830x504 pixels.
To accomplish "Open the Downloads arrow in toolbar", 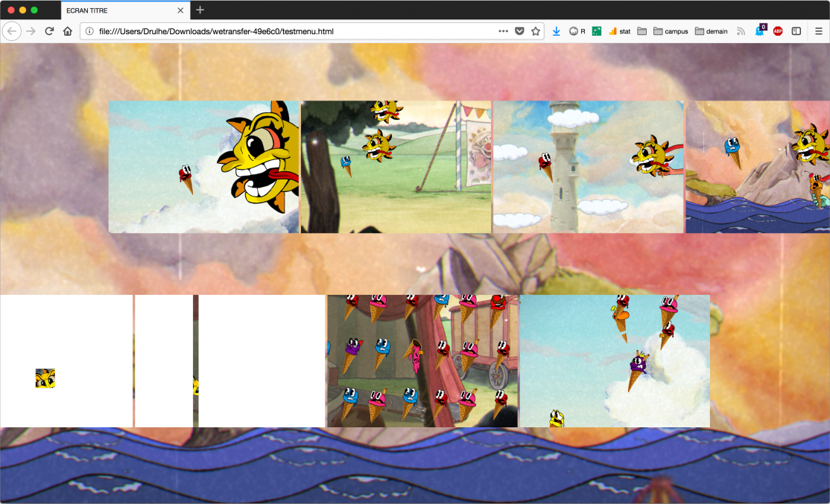I will (556, 31).
